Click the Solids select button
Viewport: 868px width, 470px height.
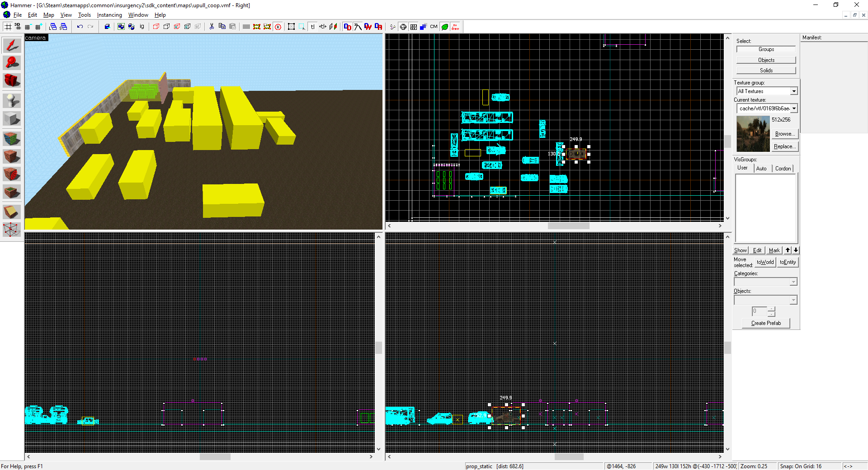(x=766, y=70)
